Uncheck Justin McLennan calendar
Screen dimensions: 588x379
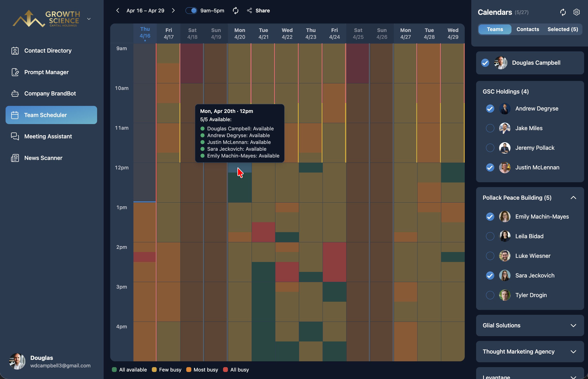[490, 168]
